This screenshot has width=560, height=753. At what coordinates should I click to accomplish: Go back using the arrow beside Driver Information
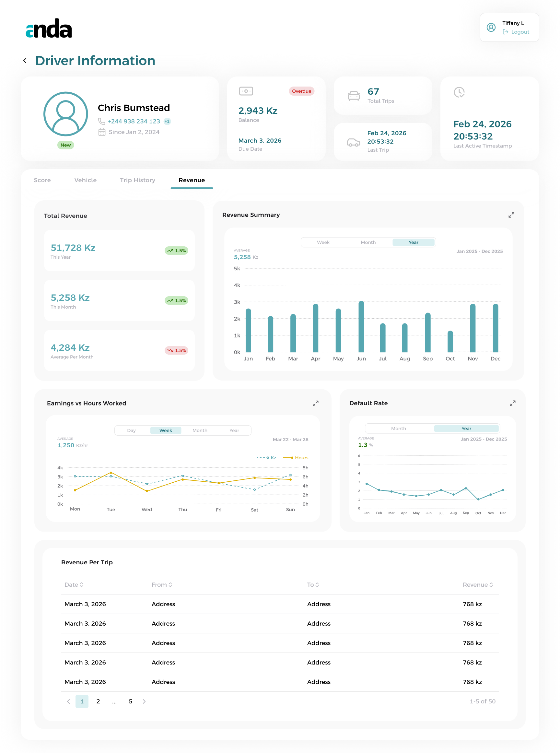point(25,61)
